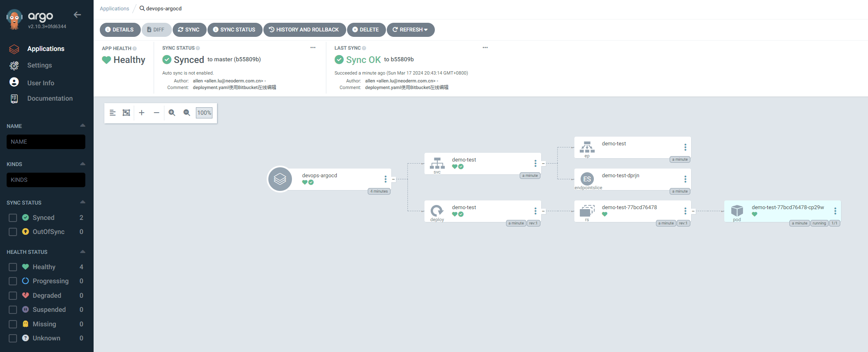Click the collapse sidebar back arrow
This screenshot has width=868, height=352.
coord(77,15)
